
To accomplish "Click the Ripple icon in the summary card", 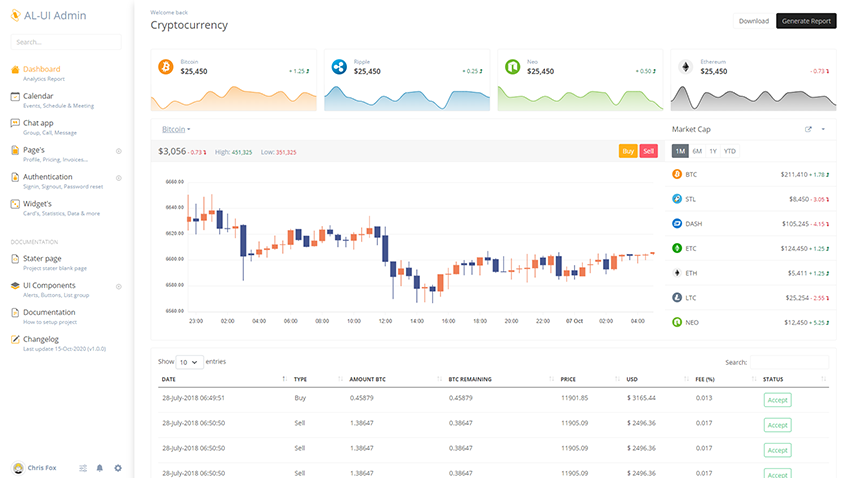I will click(x=339, y=67).
